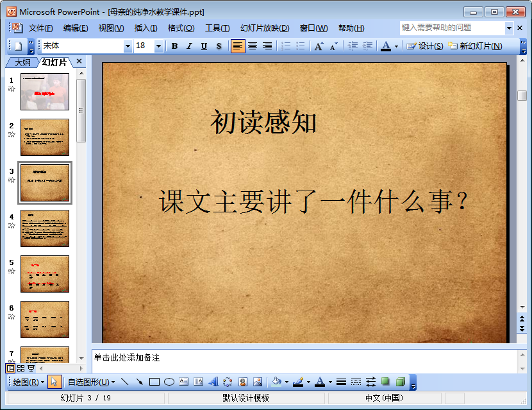Screen dimensions: 532x410
Task: Center align text
Action: pyautogui.click(x=253, y=46)
